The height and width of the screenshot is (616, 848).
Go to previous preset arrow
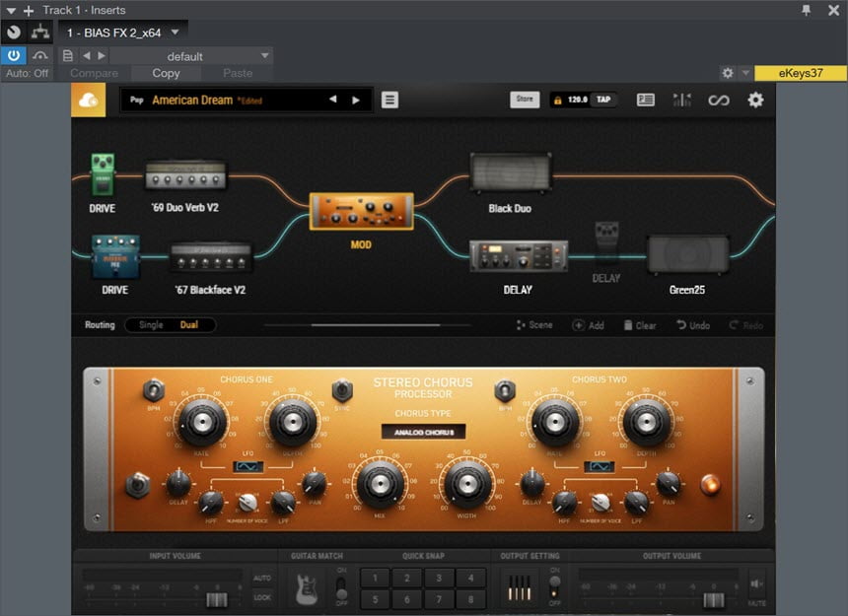point(332,100)
